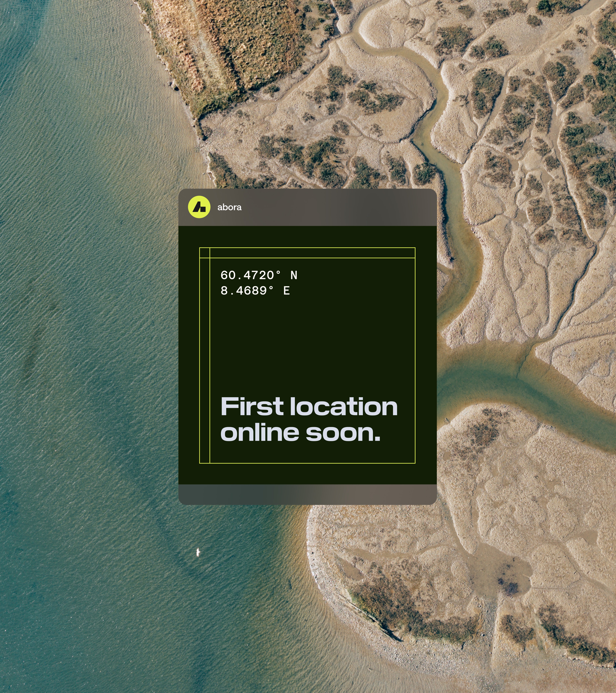The width and height of the screenshot is (616, 693).
Task: Click the top horizontal strip of the yellow frame
Action: click(x=312, y=253)
